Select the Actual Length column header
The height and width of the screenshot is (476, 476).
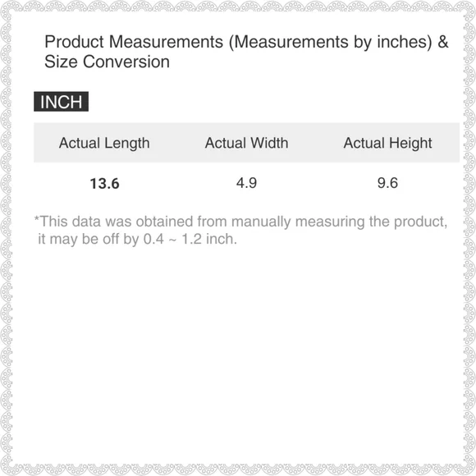104,143
